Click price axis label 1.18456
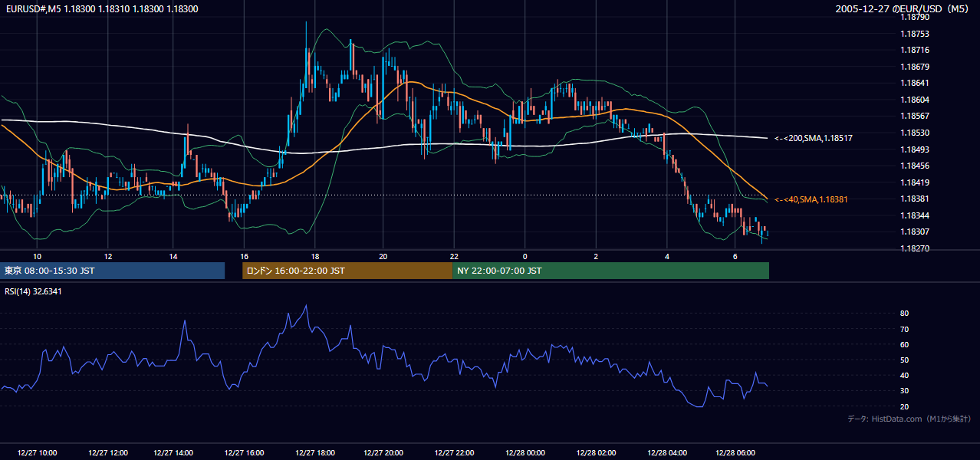 (x=915, y=166)
